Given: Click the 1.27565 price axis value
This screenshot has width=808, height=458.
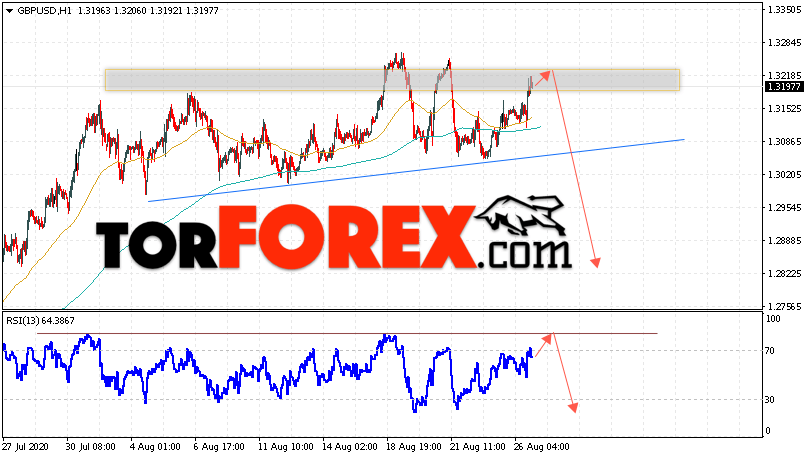Looking at the screenshot, I should [x=784, y=307].
